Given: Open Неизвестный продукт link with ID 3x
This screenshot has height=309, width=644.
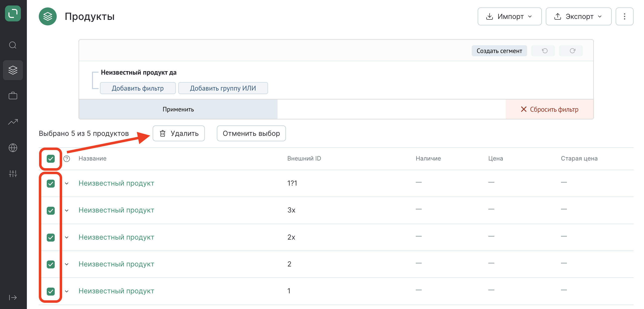Looking at the screenshot, I should click(116, 210).
